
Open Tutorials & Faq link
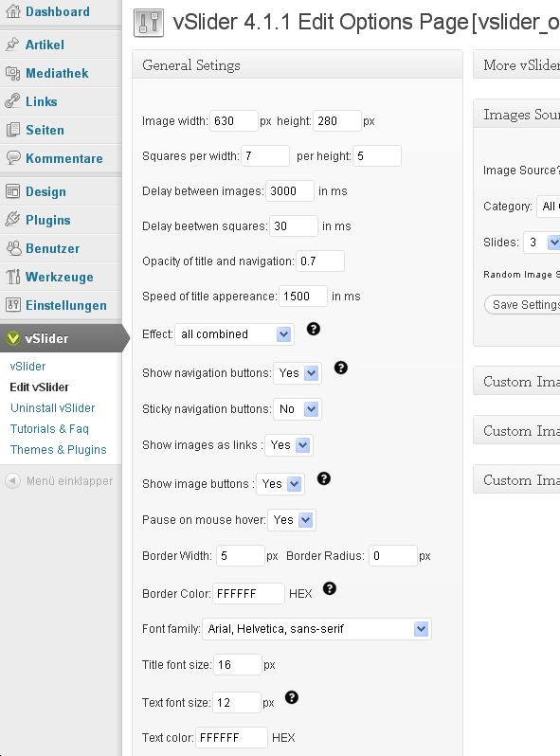49,428
